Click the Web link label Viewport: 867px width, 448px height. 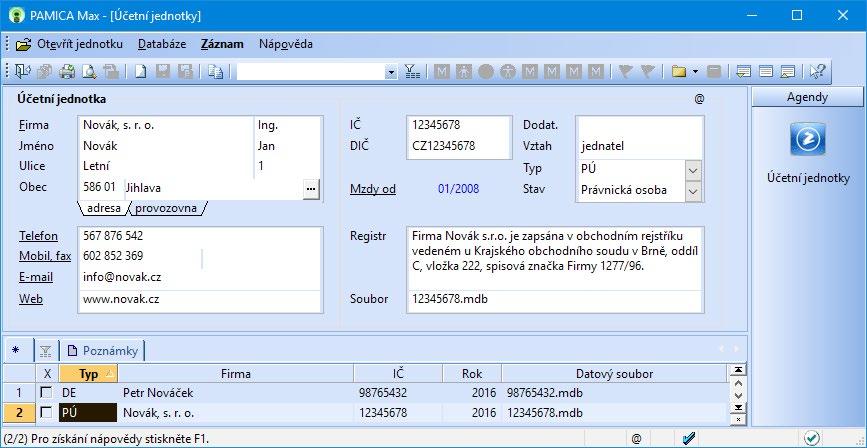31,299
